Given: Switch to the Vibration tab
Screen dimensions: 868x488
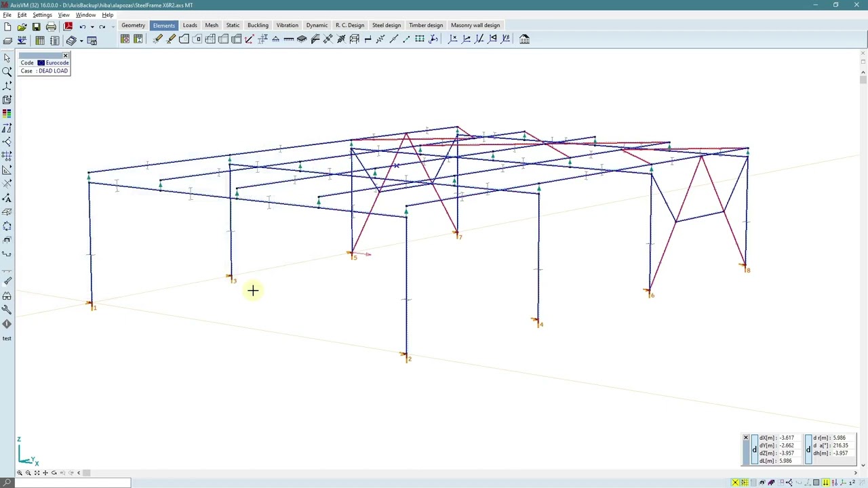Looking at the screenshot, I should tap(287, 25).
